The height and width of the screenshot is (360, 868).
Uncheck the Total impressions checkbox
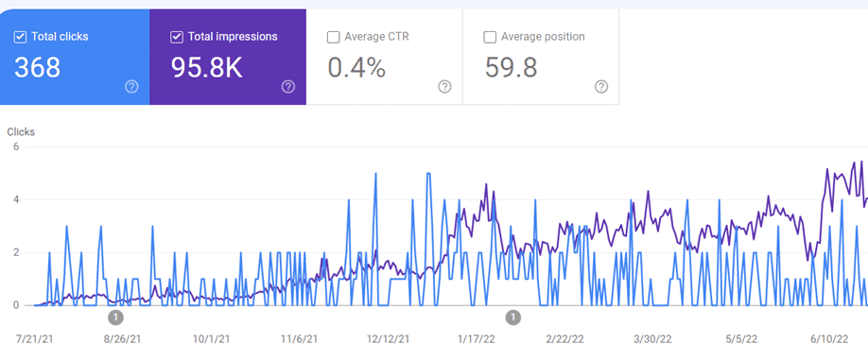tap(177, 37)
